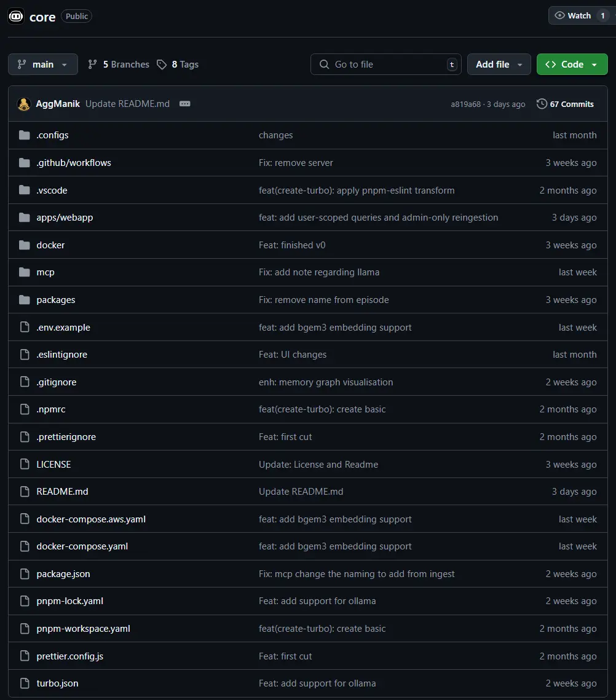
Task: Click the Watch button
Action: coord(572,16)
